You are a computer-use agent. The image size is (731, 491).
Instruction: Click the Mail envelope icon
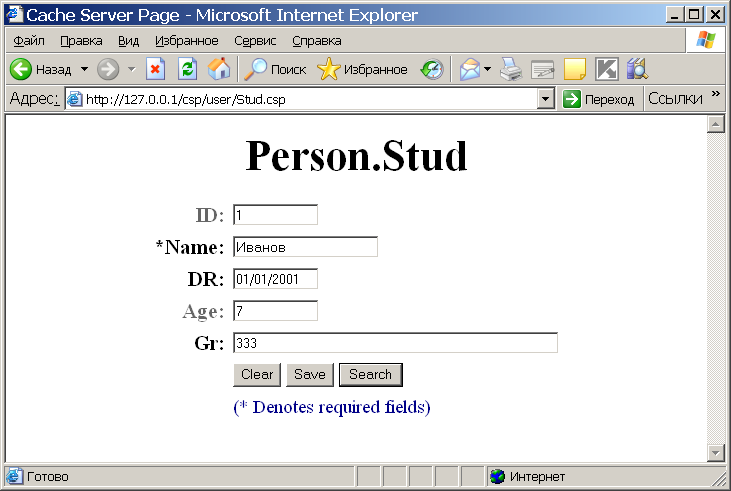[469, 69]
